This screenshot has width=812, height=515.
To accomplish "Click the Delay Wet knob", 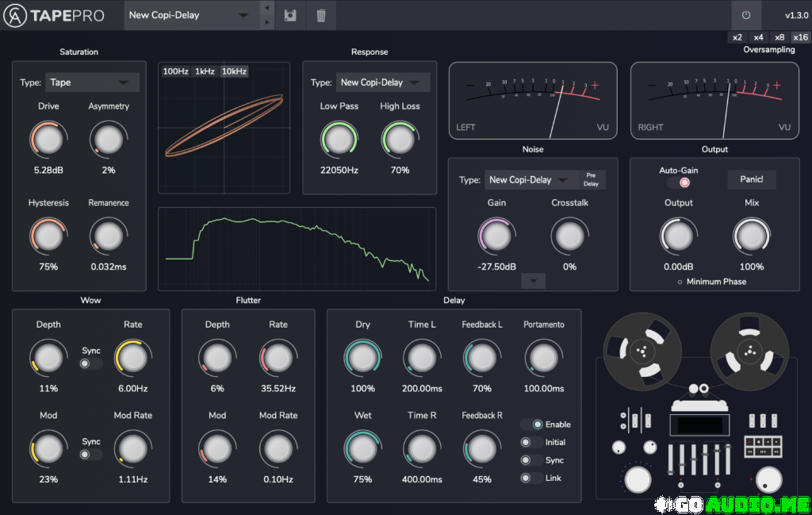I will (x=362, y=448).
